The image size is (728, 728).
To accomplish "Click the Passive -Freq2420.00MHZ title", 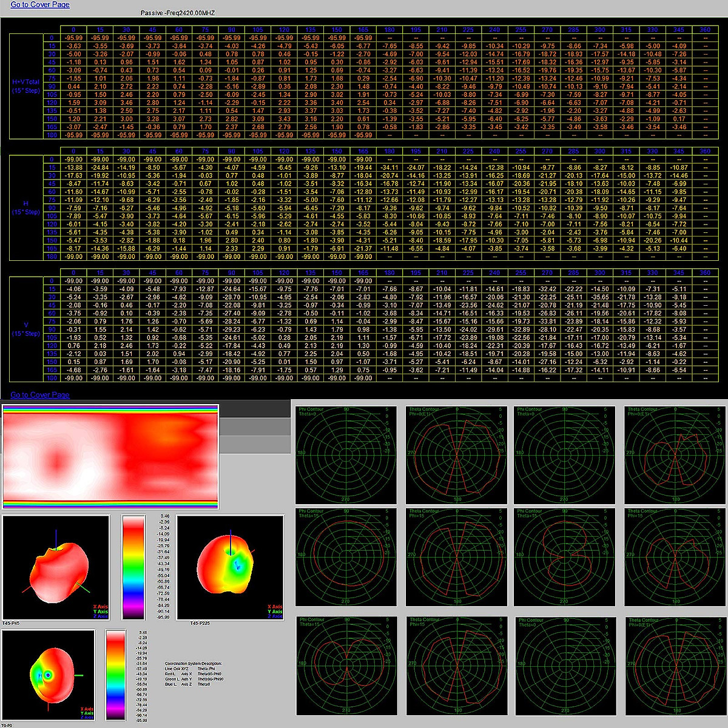I will [178, 13].
